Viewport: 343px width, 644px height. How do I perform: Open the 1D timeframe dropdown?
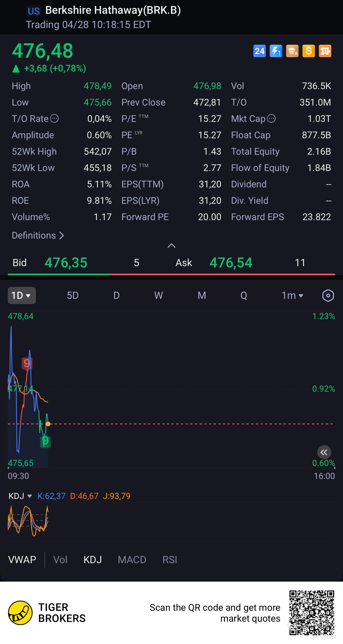point(22,295)
